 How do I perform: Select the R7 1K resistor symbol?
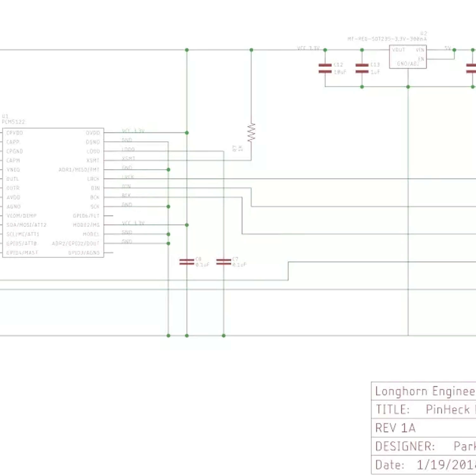(x=251, y=132)
